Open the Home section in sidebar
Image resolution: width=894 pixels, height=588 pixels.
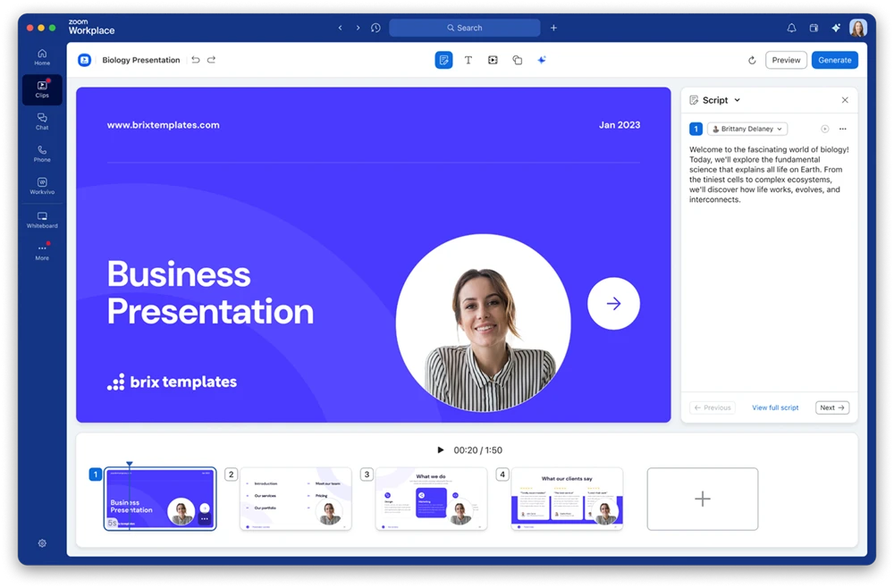(42, 57)
